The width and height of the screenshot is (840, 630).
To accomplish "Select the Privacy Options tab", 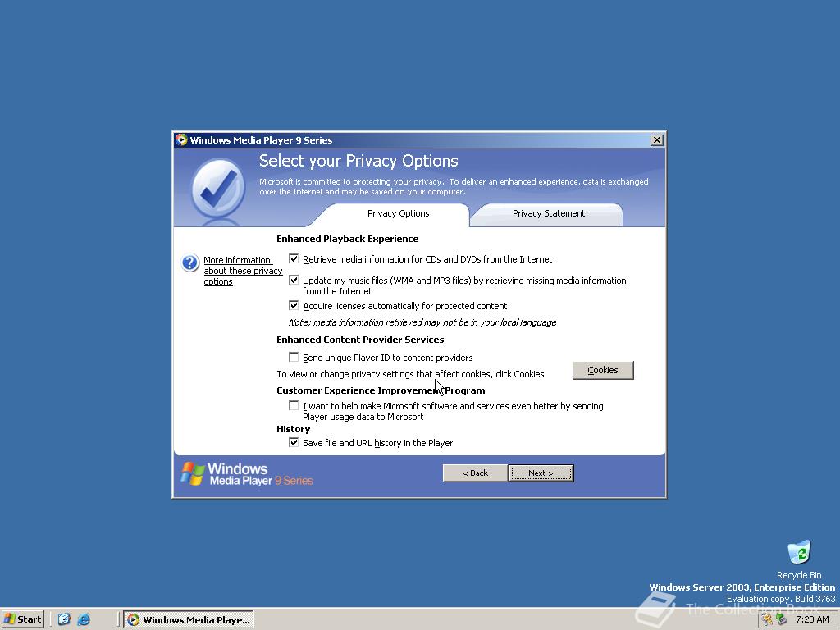I will coord(398,214).
